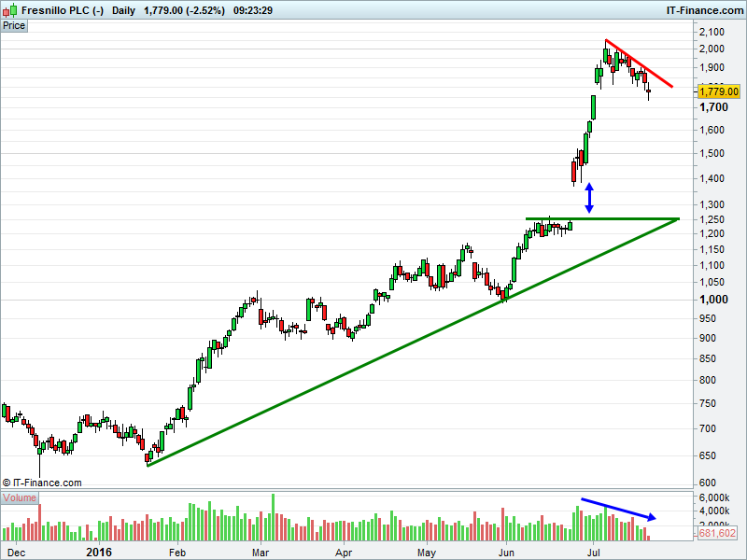Click the 2,000 price axis label
747x560 pixels.
712,49
